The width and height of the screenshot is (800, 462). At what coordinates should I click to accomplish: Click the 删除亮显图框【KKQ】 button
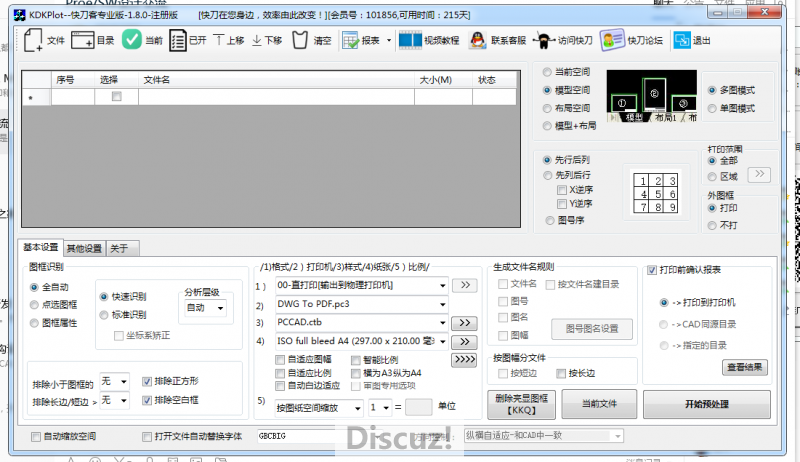(x=521, y=404)
